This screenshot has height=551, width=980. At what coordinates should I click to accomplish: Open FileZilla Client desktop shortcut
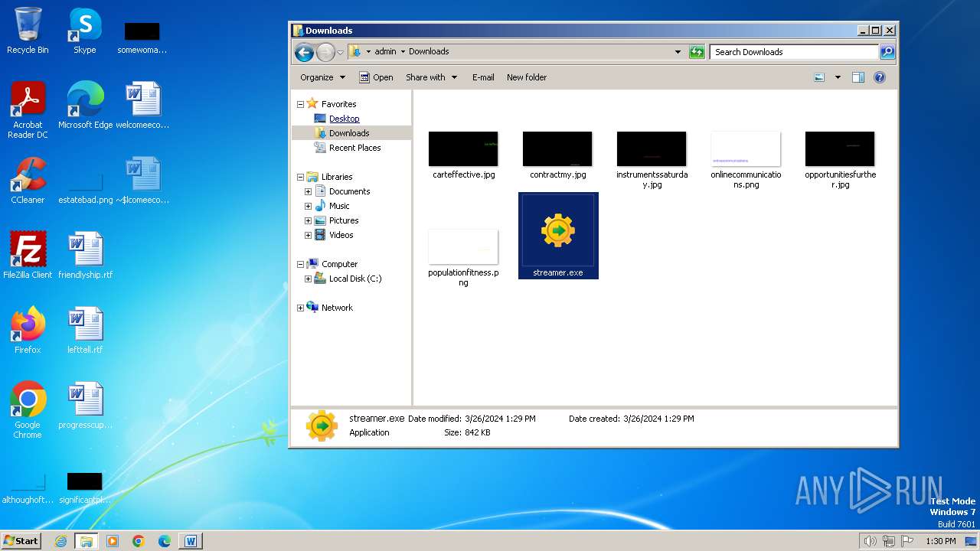coord(28,256)
